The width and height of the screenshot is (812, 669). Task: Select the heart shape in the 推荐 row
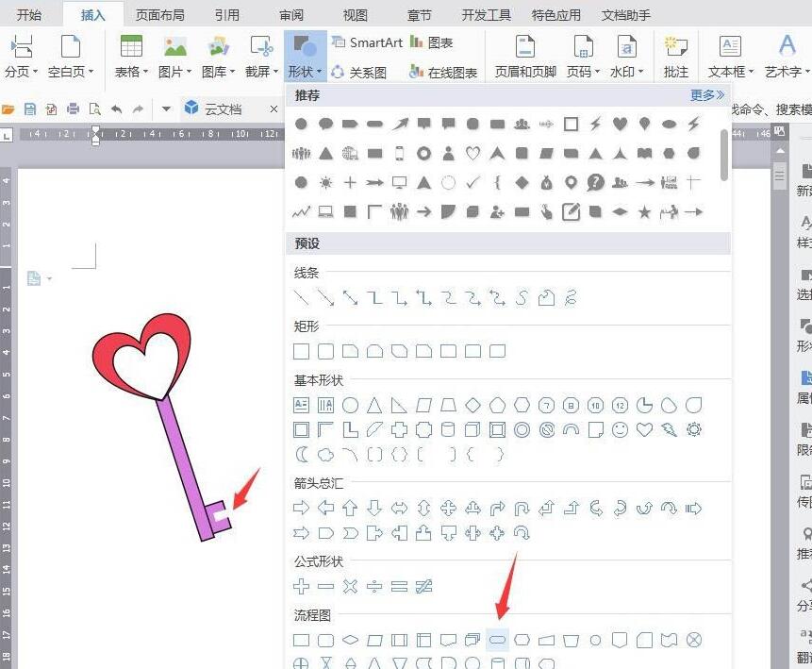(x=620, y=124)
